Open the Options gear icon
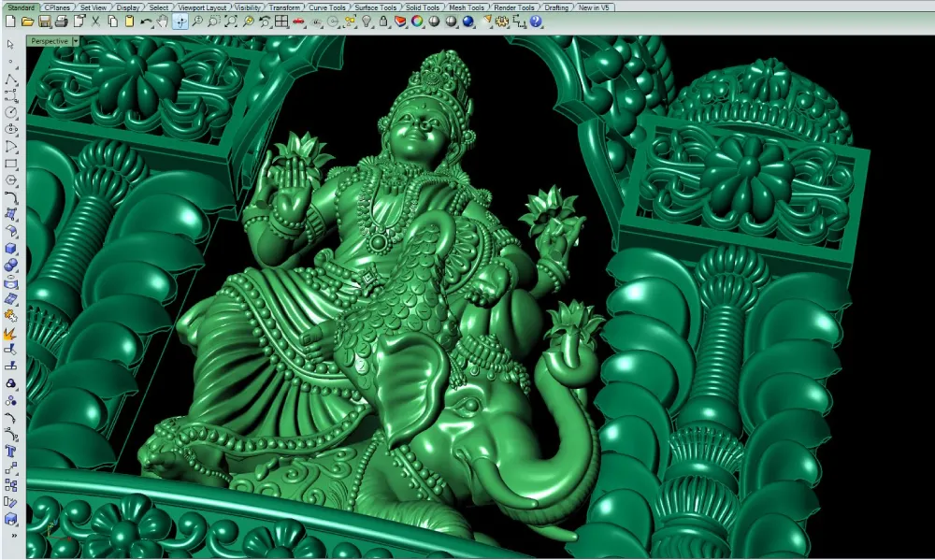Viewport: 935px width, 560px height. (502, 22)
